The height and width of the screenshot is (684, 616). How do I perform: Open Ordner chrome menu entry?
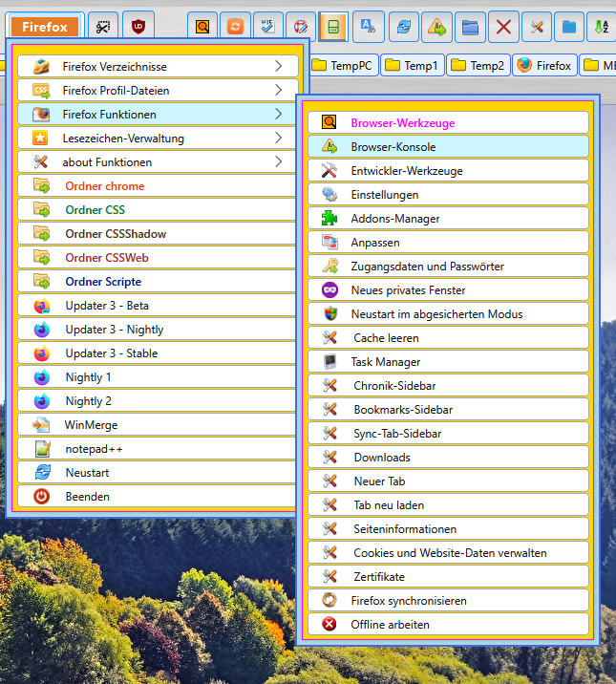[157, 186]
